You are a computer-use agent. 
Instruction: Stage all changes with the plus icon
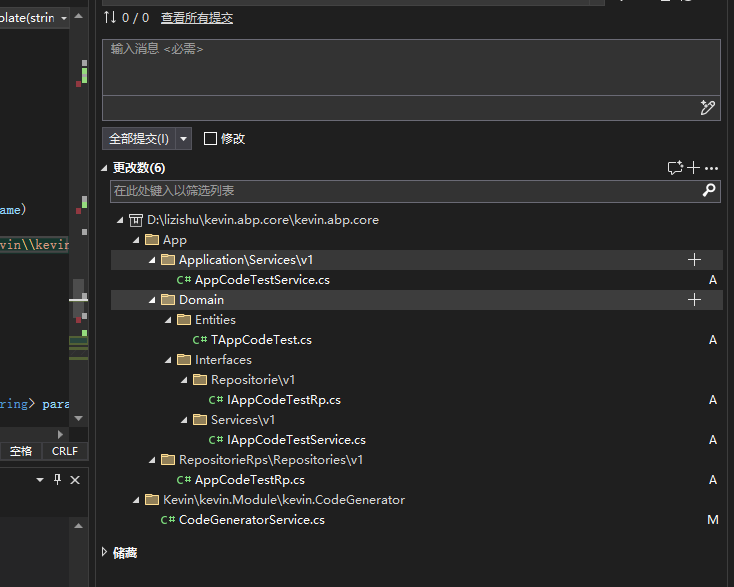pyautogui.click(x=693, y=168)
